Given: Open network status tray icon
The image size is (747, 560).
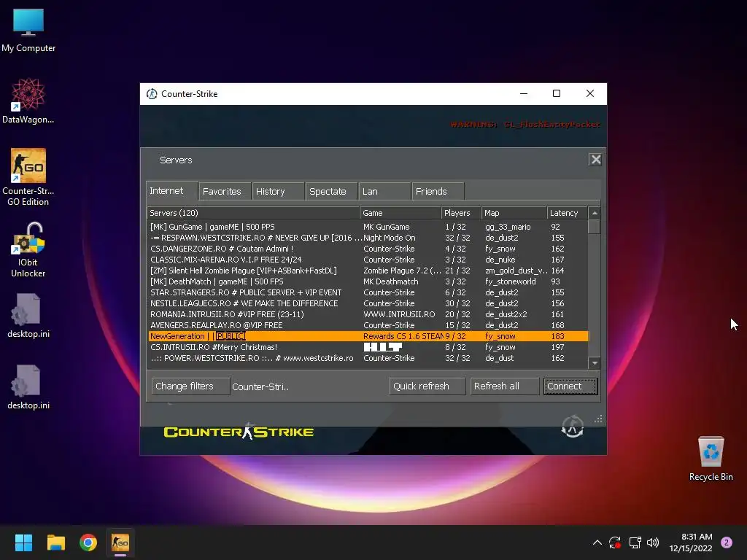Looking at the screenshot, I should [x=635, y=542].
